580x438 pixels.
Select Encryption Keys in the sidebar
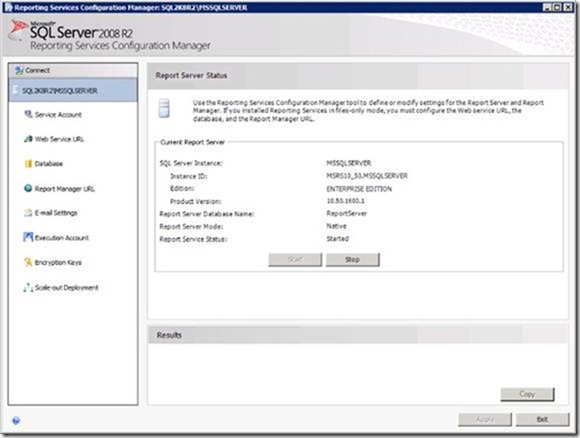click(x=58, y=262)
